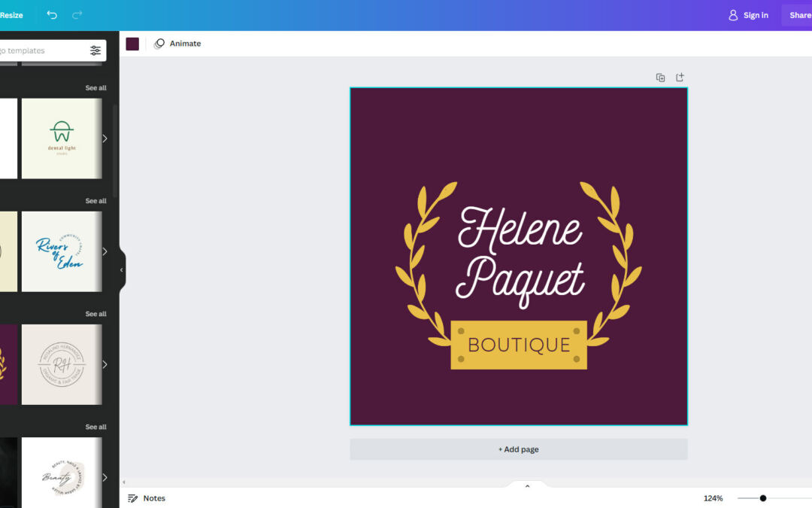The width and height of the screenshot is (812, 508).
Task: Click the Share button
Action: click(799, 15)
